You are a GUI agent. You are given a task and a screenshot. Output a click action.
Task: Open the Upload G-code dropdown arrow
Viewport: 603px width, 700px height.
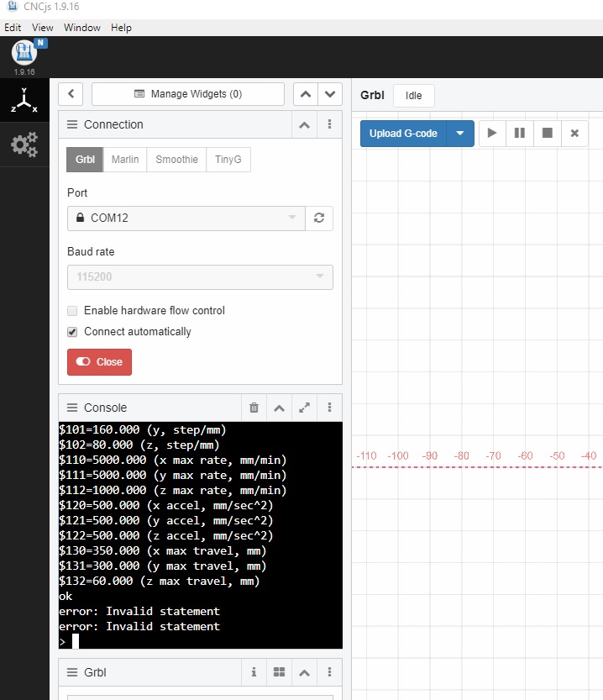click(x=460, y=133)
